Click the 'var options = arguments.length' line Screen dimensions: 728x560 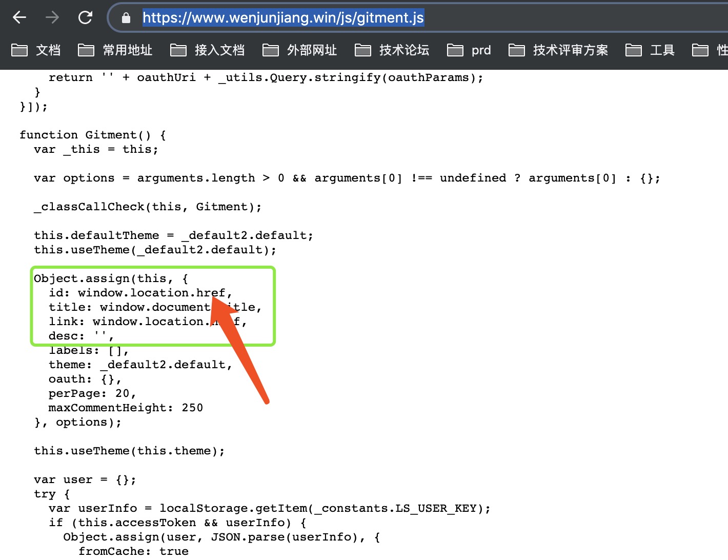pos(347,178)
